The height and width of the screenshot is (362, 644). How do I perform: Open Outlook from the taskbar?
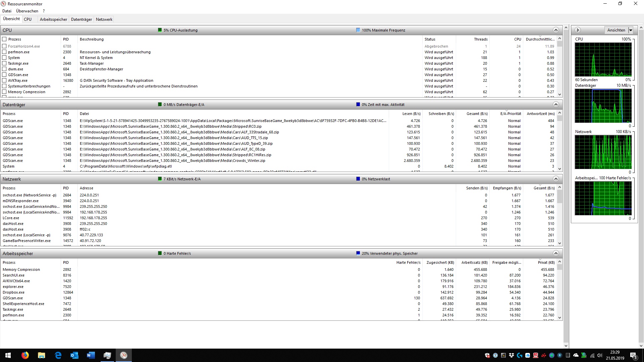(74, 355)
